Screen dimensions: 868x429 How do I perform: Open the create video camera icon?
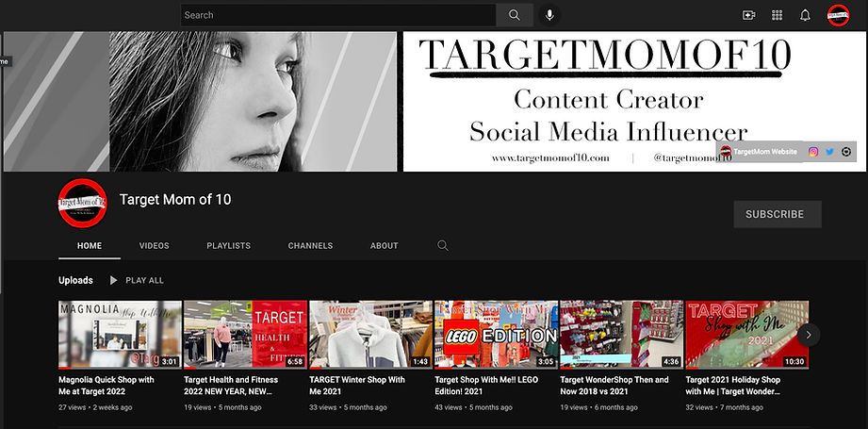click(x=749, y=15)
